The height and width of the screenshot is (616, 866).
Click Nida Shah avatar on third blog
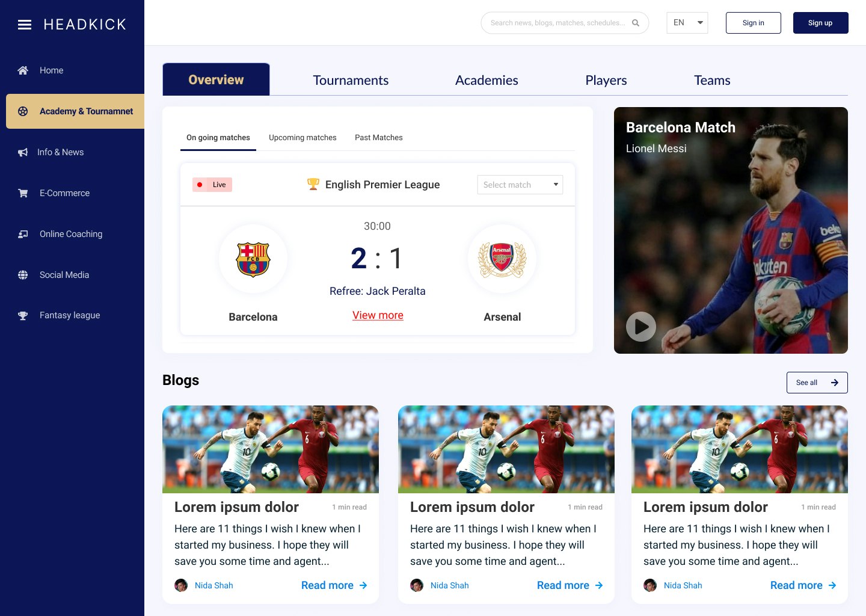coord(650,585)
